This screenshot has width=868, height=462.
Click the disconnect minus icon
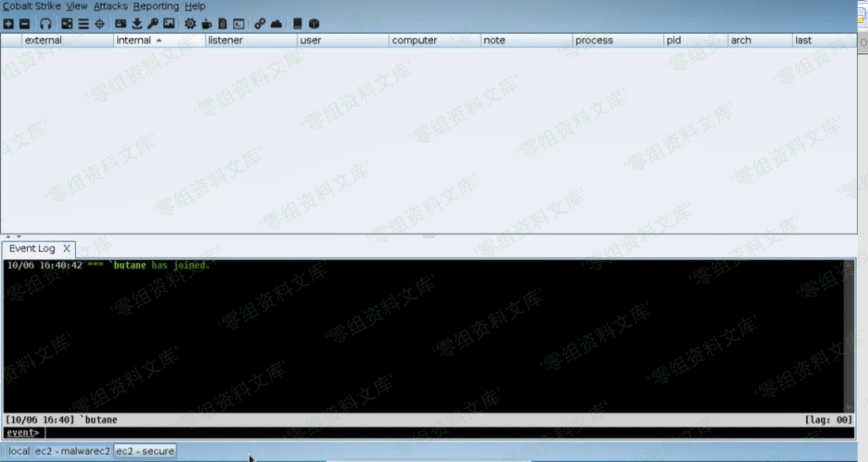point(25,24)
